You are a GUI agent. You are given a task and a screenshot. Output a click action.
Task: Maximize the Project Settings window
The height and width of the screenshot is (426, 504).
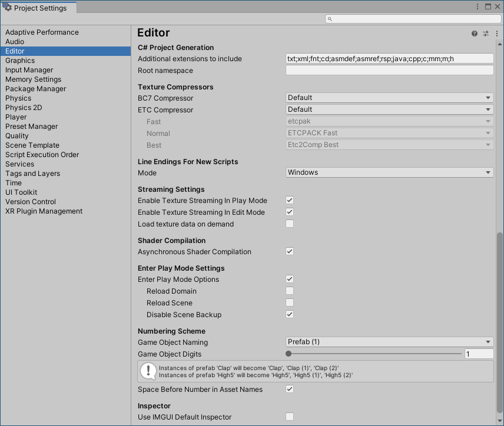click(488, 6)
